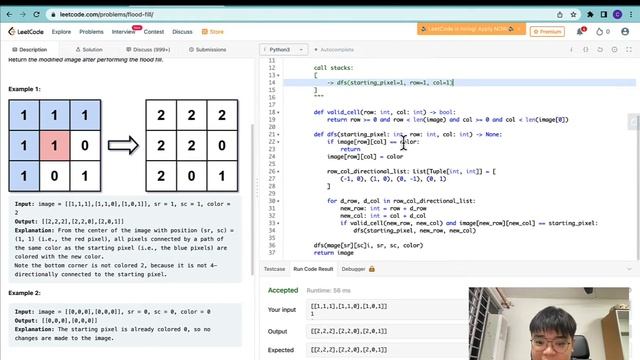The height and width of the screenshot is (360, 640).
Task: Click the highlighted code line 14
Action: click(x=459, y=83)
